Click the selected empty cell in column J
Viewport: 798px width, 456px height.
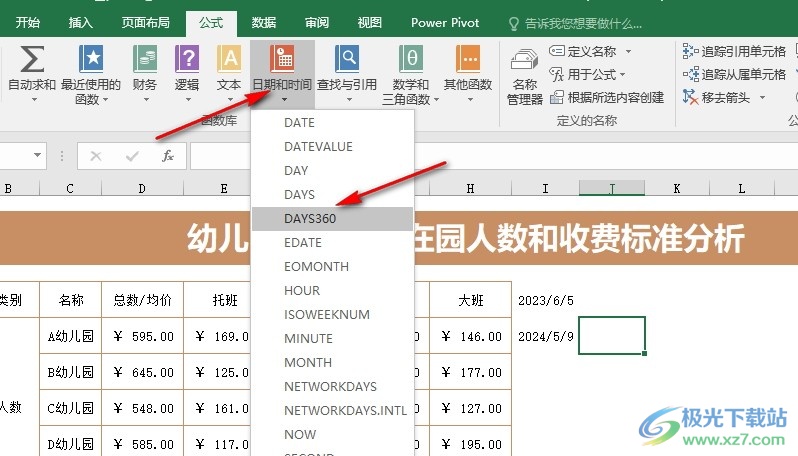click(612, 336)
